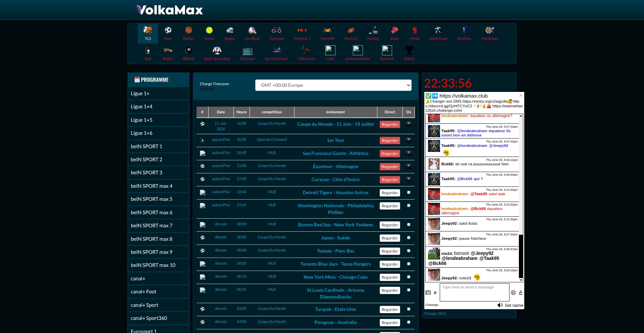This screenshot has height=333, width=644.
Task: Select the Basket basketball category icon
Action: 189,31
